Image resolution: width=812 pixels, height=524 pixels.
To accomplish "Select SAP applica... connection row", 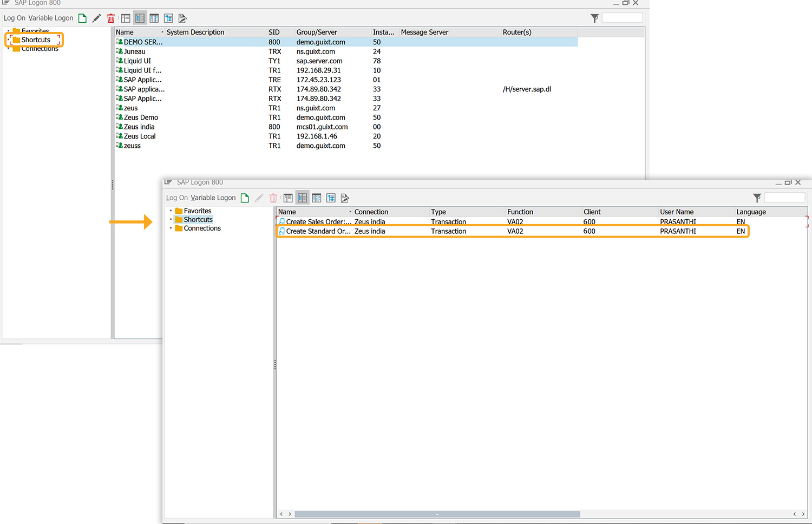I will (346, 89).
